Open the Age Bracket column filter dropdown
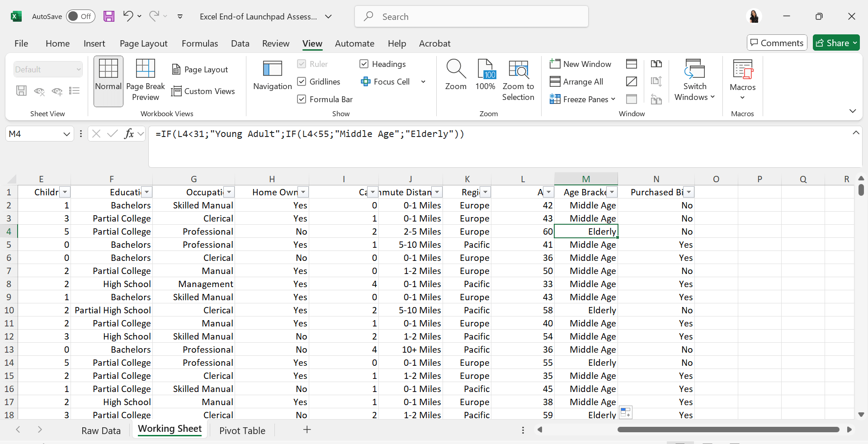This screenshot has width=868, height=444. (x=612, y=192)
